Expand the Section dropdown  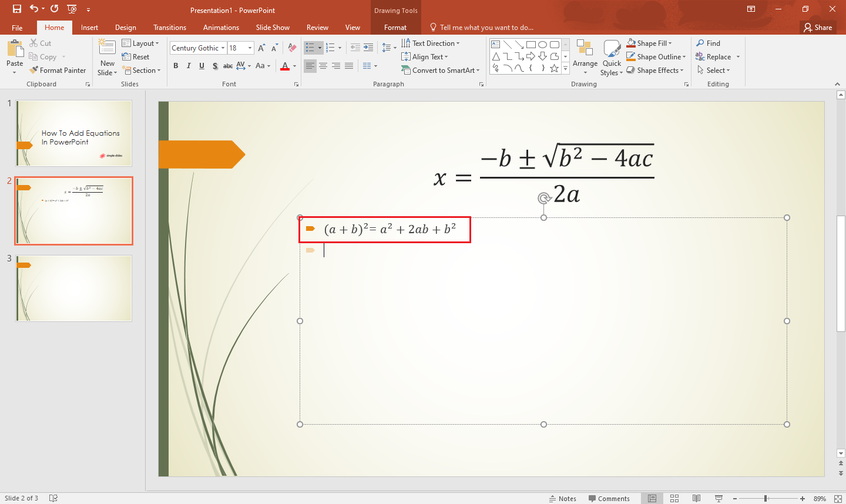141,70
